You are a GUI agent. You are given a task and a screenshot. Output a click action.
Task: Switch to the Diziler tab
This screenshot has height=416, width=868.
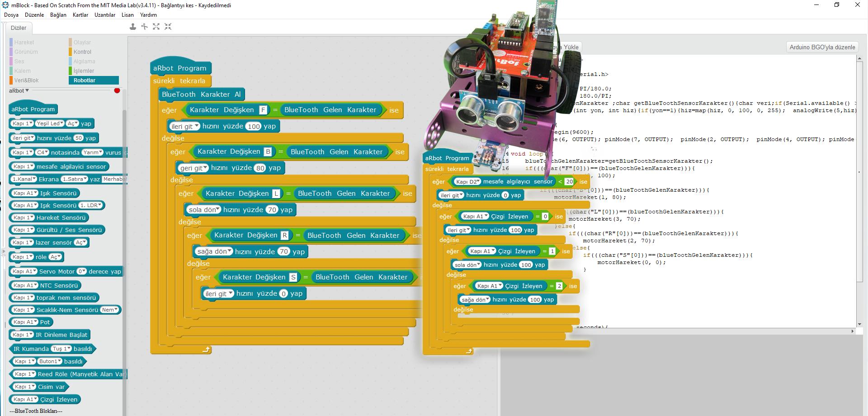pyautogui.click(x=19, y=28)
